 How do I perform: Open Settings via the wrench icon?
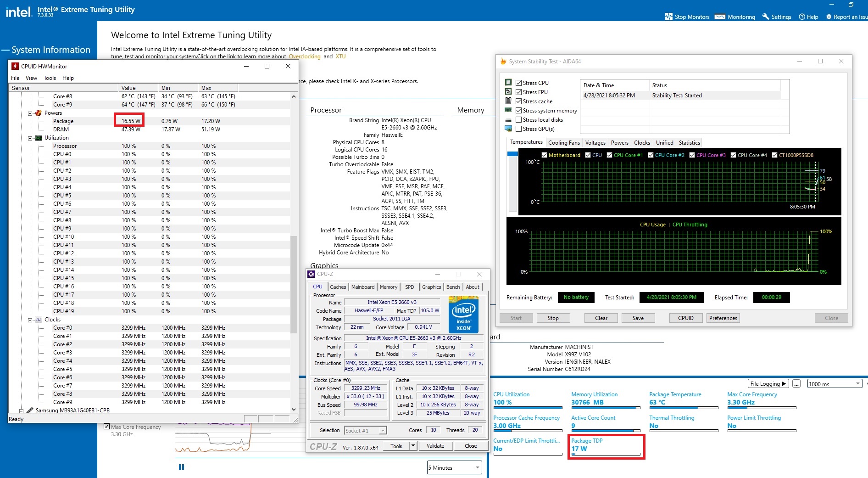pos(765,17)
